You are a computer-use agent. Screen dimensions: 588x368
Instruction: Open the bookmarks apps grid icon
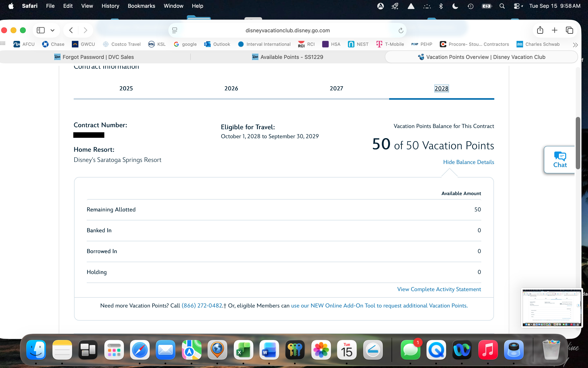3,43
